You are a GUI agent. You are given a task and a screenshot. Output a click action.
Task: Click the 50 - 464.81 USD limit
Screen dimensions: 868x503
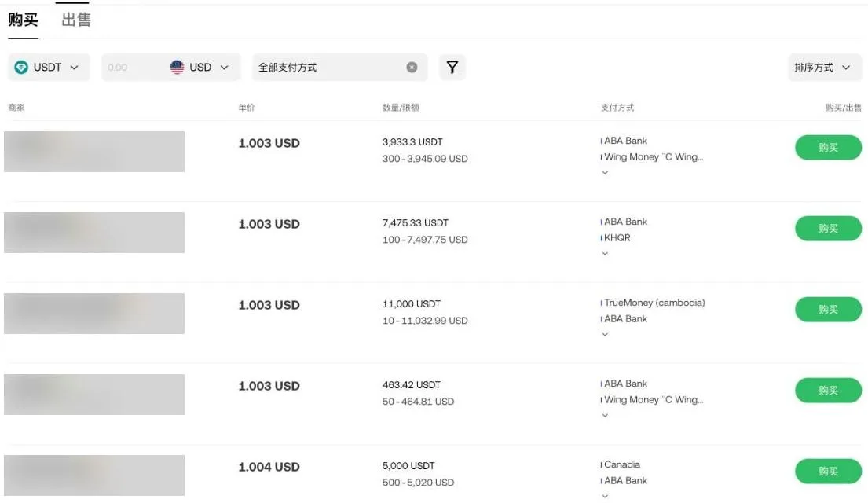click(418, 401)
